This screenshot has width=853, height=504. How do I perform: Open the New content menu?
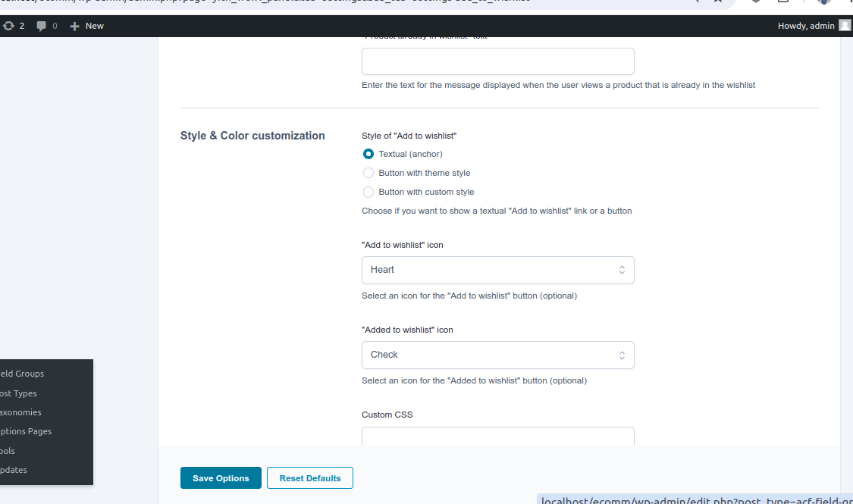click(x=86, y=26)
